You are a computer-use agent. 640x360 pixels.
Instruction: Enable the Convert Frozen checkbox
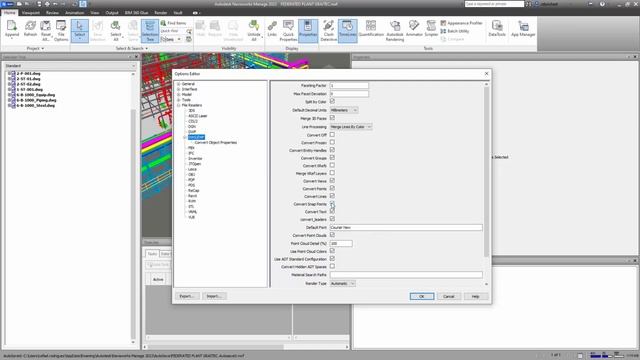pyautogui.click(x=332, y=142)
